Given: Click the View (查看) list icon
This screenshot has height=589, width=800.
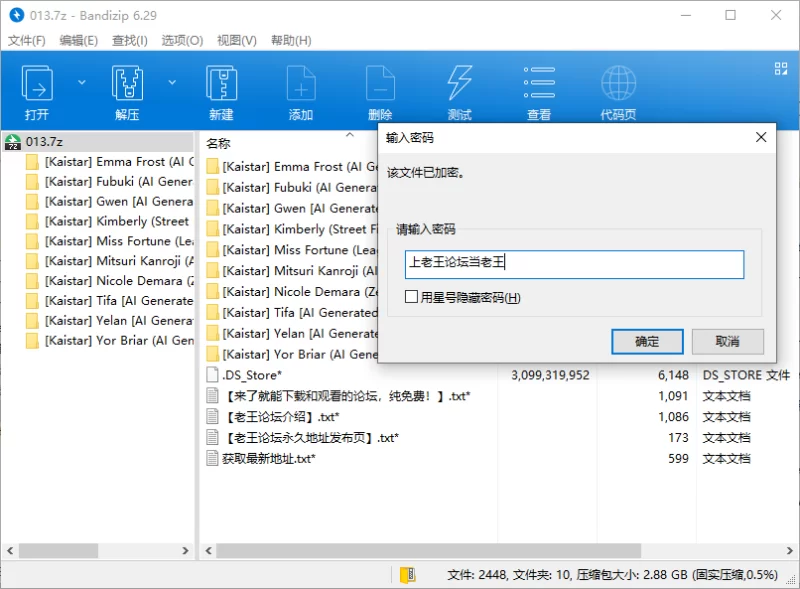Looking at the screenshot, I should pyautogui.click(x=539, y=82).
